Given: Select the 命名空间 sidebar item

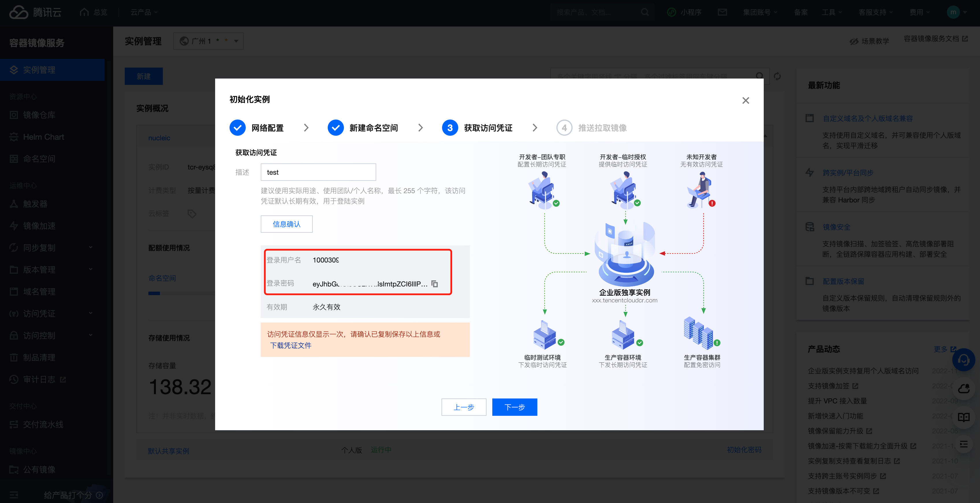Looking at the screenshot, I should pyautogui.click(x=39, y=159).
